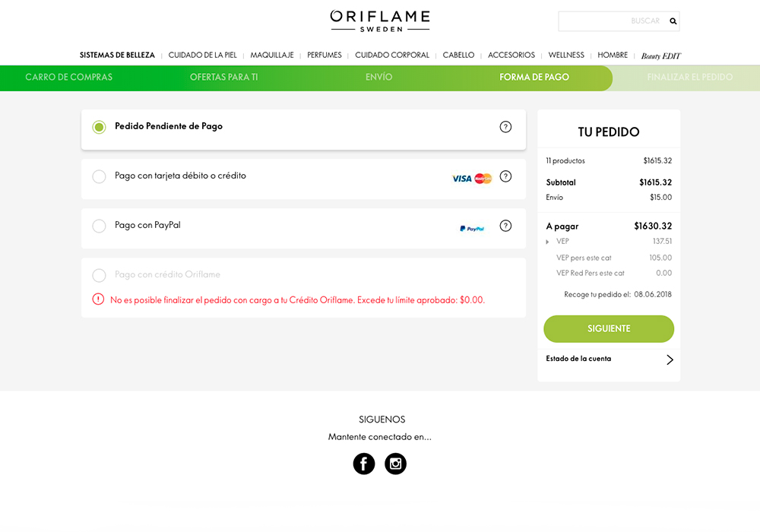Screen dimensions: 760x532
Task: Select Pedido Pendiente de Pago radio button
Action: 99,128
